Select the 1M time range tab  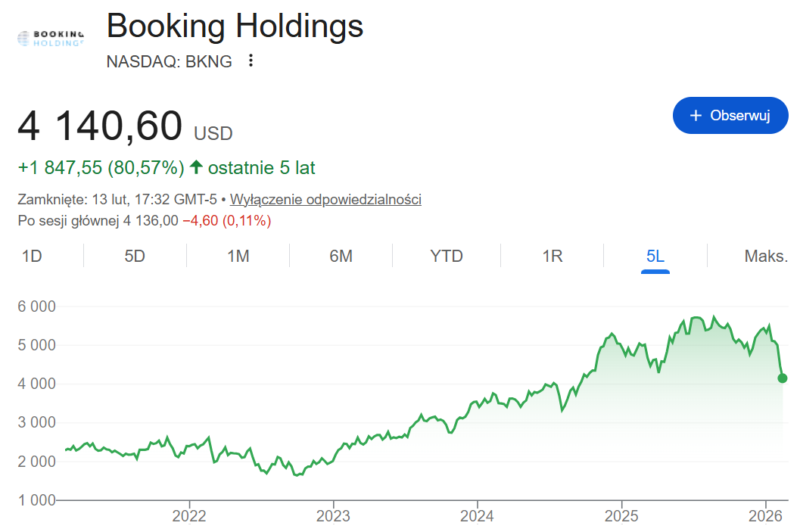point(238,256)
